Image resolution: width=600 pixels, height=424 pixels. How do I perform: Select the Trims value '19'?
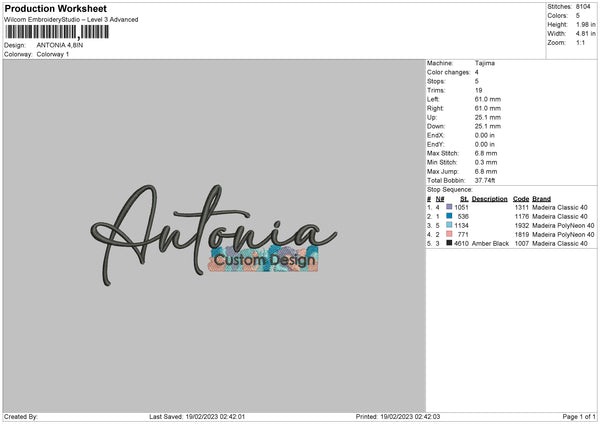click(479, 90)
